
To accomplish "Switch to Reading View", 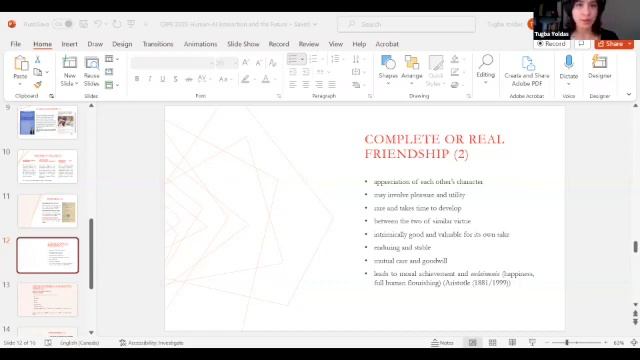I will [512, 342].
